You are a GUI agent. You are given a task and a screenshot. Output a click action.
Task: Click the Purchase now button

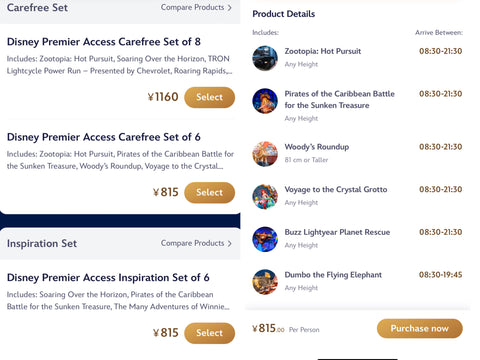pos(420,329)
